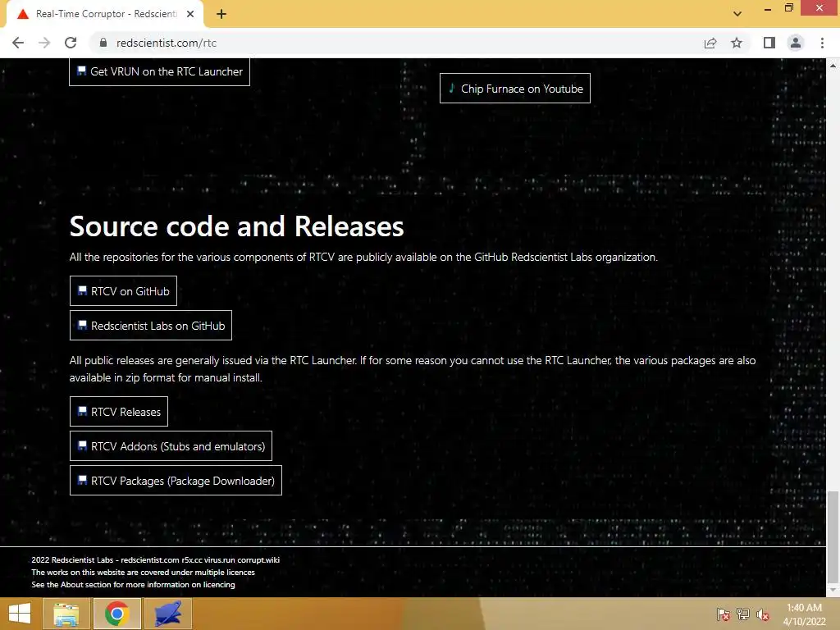Image resolution: width=840 pixels, height=630 pixels.
Task: Open the Chrome profile icon
Action: point(796,43)
